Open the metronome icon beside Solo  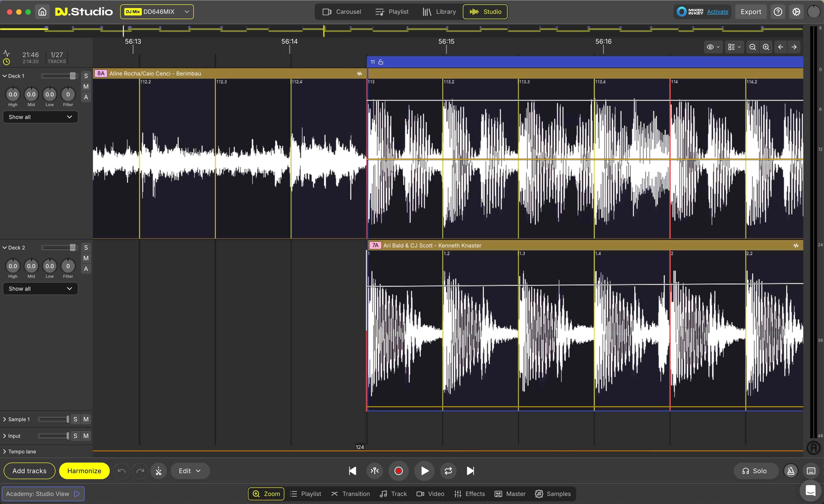(x=791, y=471)
